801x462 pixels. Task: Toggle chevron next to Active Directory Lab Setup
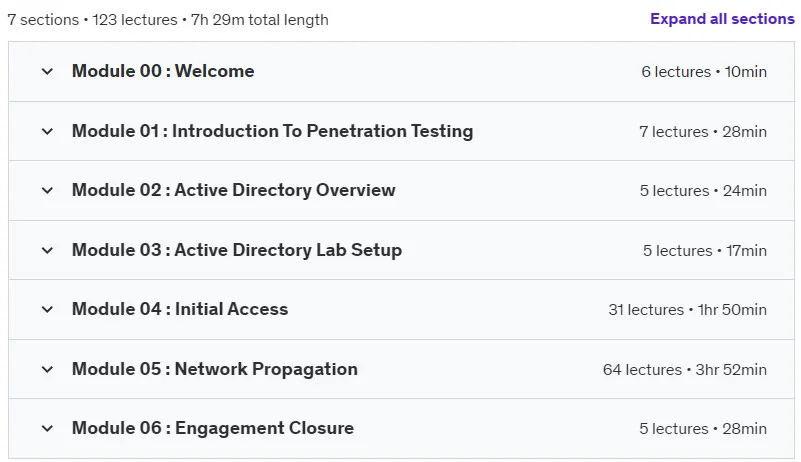coord(47,250)
